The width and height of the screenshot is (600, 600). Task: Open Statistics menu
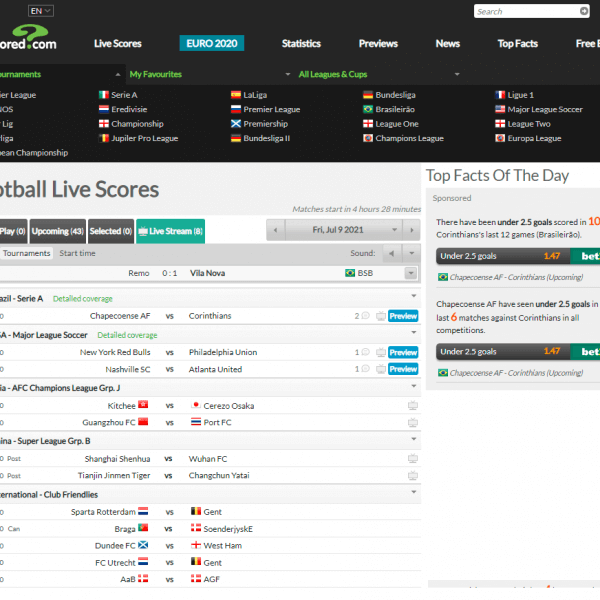point(301,44)
